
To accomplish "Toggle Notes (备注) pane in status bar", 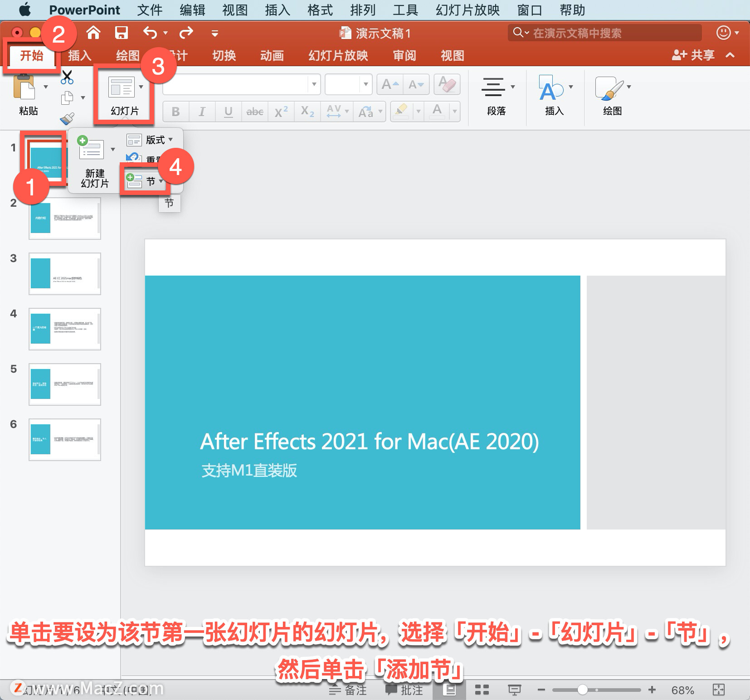I will (347, 690).
